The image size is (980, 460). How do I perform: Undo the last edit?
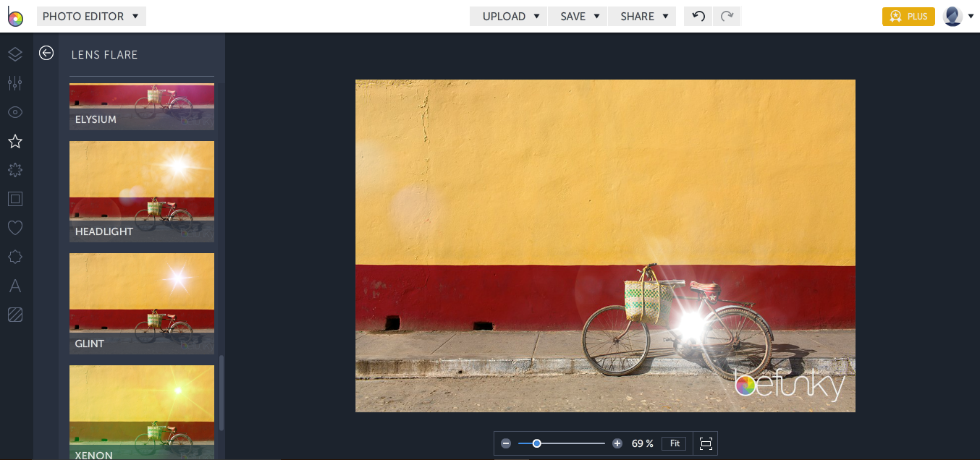[x=698, y=16]
